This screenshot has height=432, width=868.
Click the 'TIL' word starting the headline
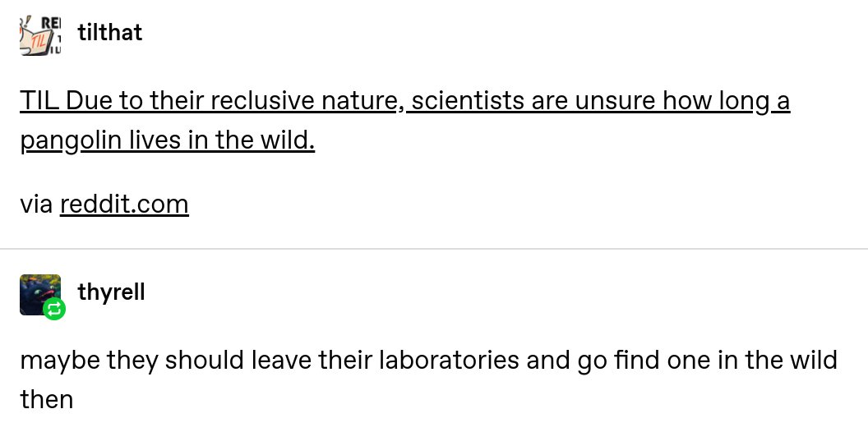[38, 102]
